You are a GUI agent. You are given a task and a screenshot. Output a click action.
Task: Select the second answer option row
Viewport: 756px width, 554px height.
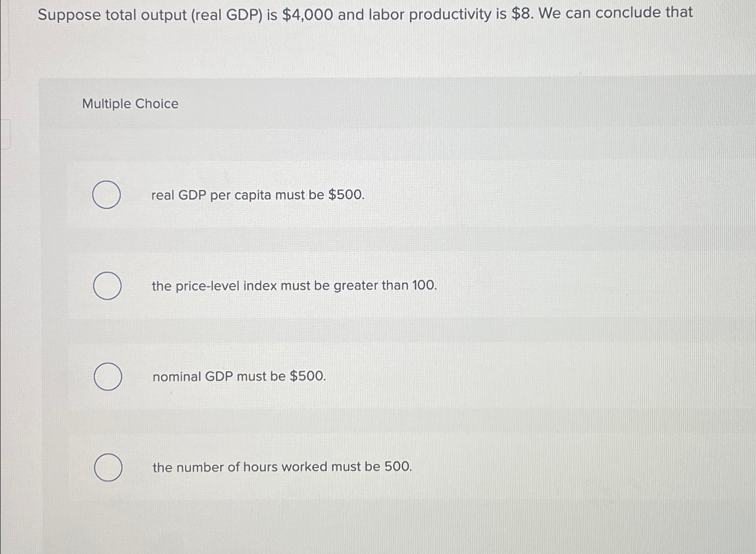click(x=314, y=286)
